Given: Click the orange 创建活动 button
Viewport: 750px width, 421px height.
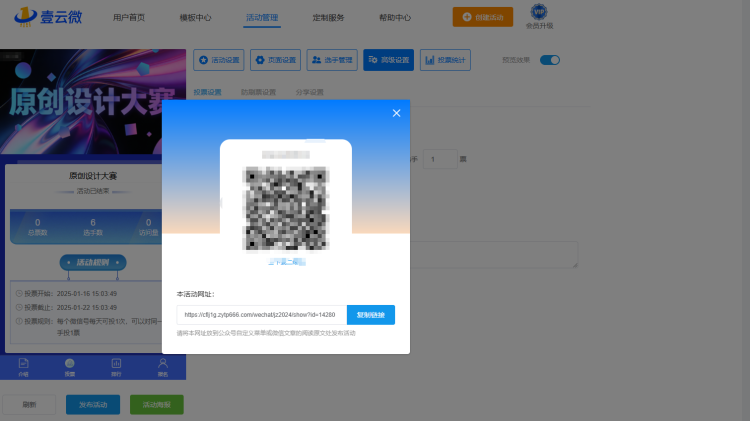Looking at the screenshot, I should click(483, 17).
